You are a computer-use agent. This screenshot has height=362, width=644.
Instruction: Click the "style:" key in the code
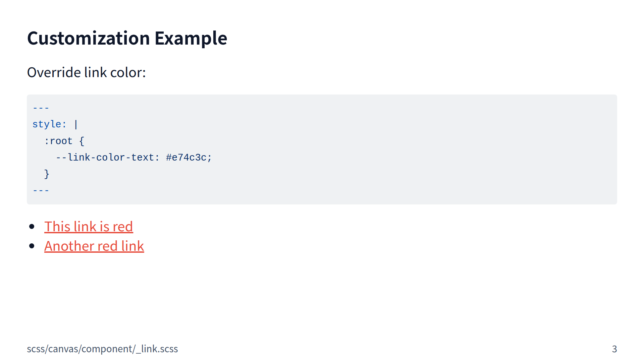click(x=49, y=124)
